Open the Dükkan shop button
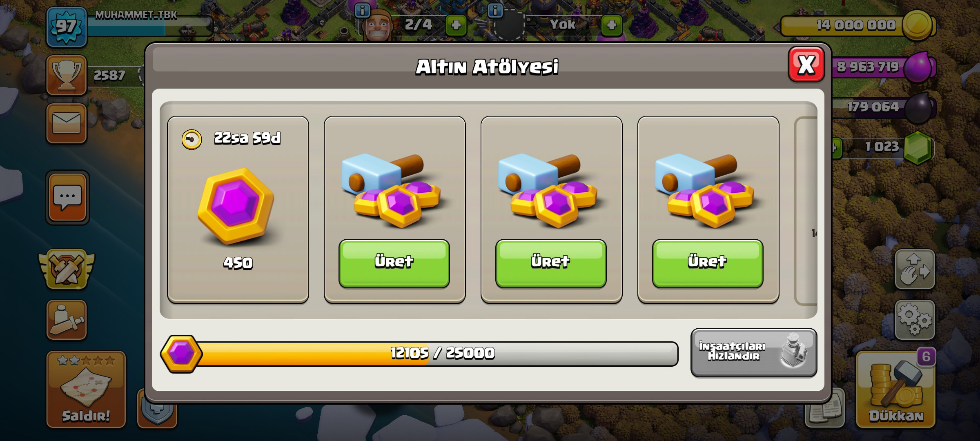 [895, 389]
